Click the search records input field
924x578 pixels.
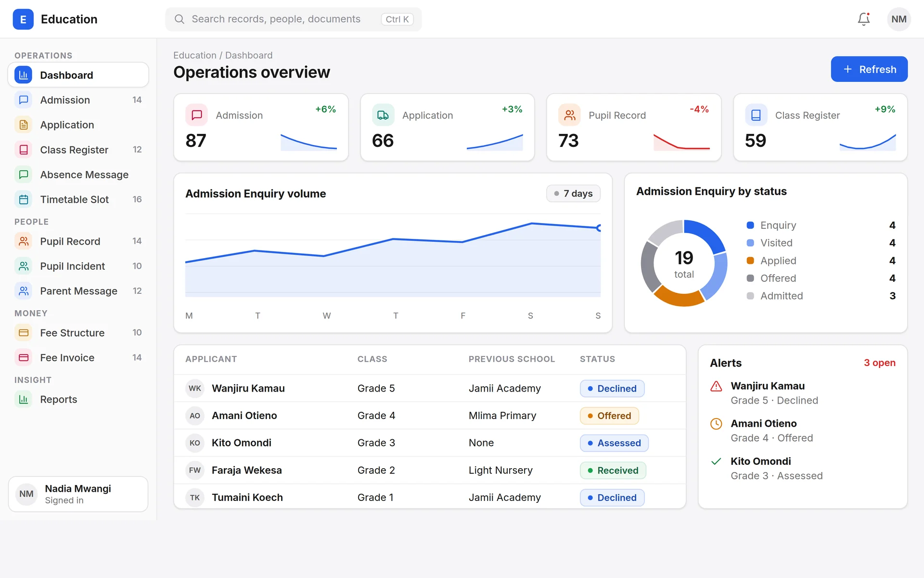click(x=294, y=19)
